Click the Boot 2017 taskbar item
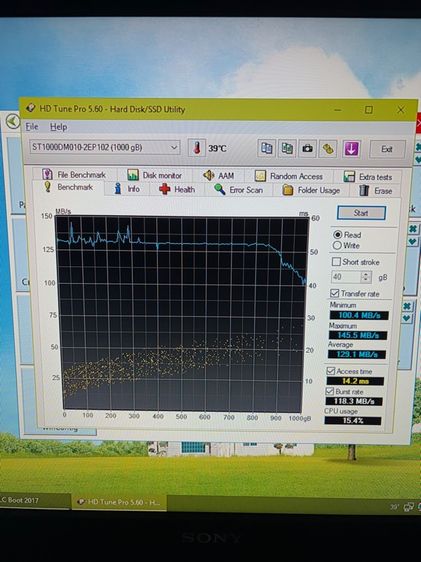 (x=34, y=500)
